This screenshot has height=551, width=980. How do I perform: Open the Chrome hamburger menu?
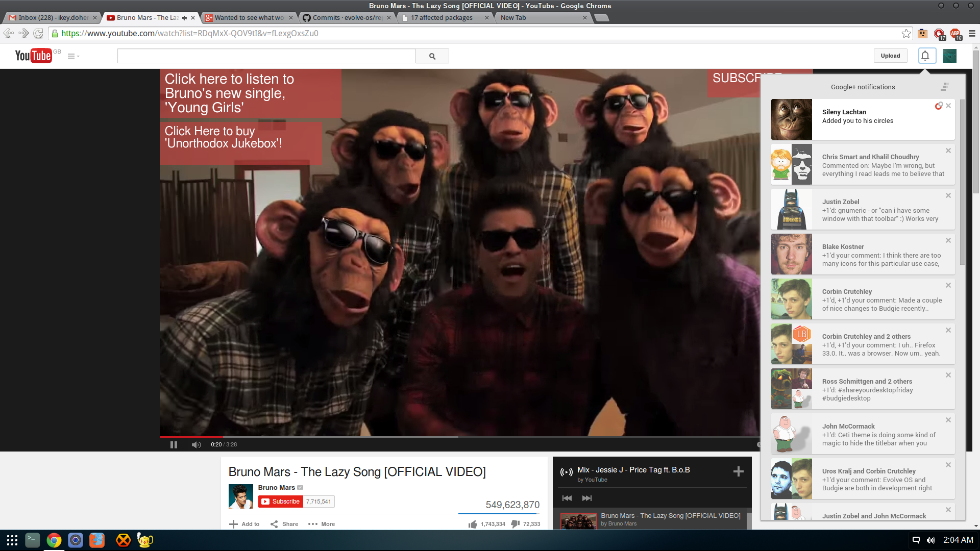[972, 33]
